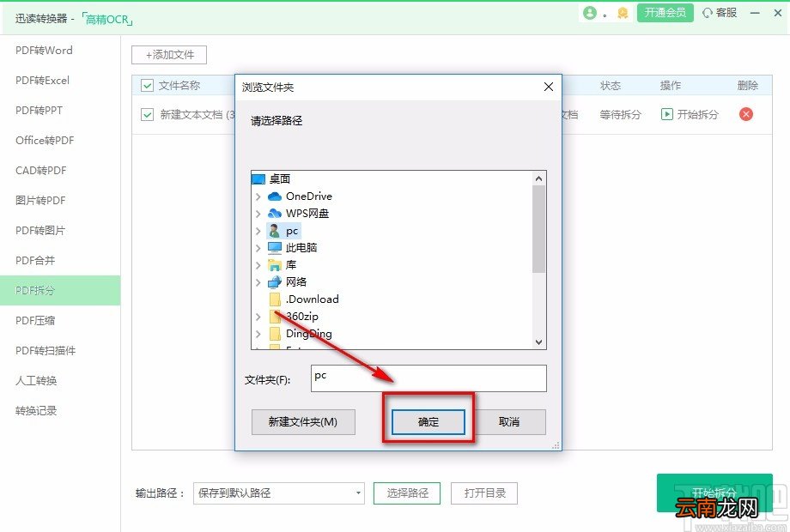Expand the DingDing folder node
The image size is (790, 532).
[x=258, y=334]
